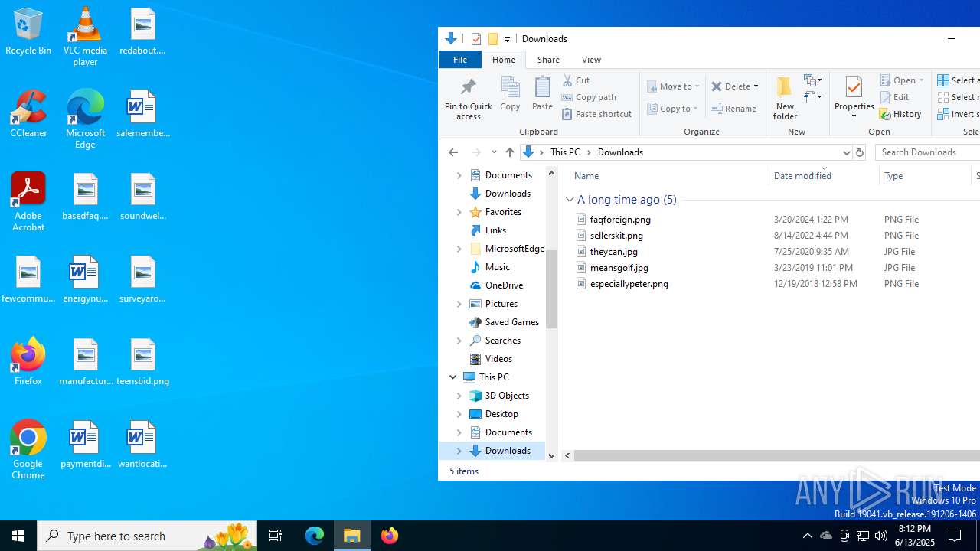
Task: Go up one folder level arrow
Action: [x=510, y=152]
